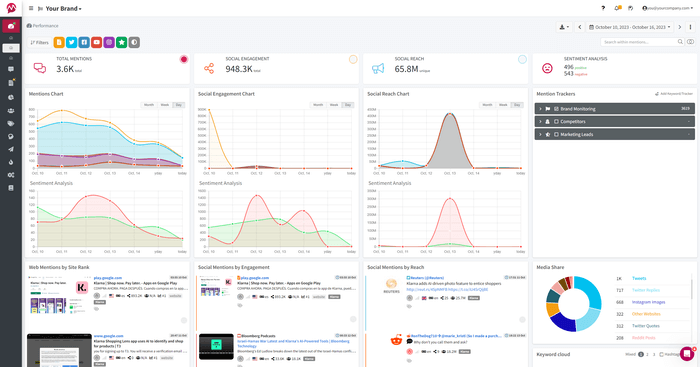The width and height of the screenshot is (700, 367).
Task: Open play.google.com link in Web Mentions
Action: (x=108, y=278)
